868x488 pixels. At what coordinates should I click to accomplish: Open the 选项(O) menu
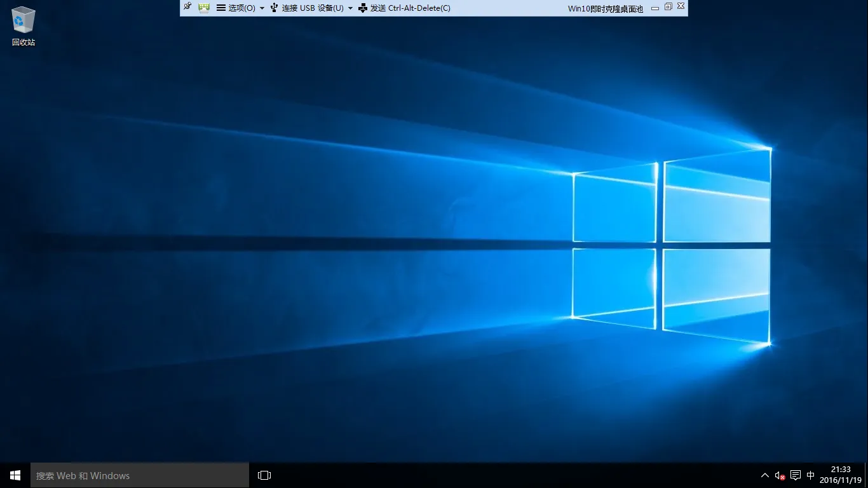[x=241, y=8]
